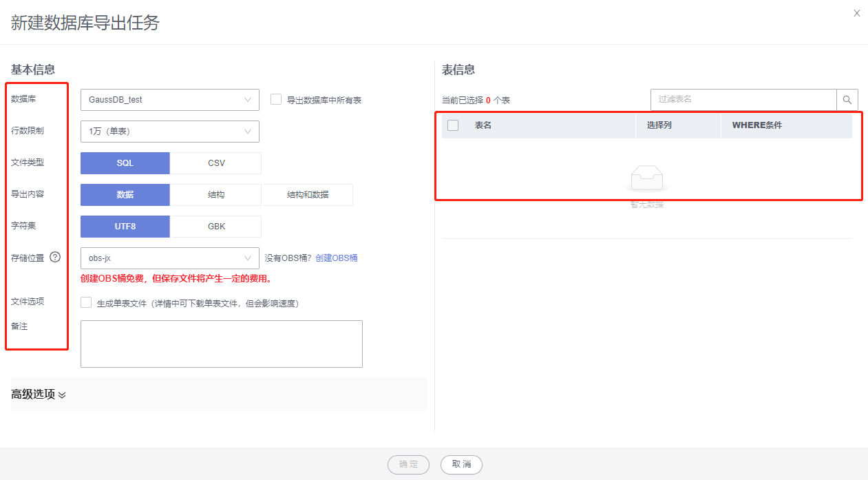Image resolution: width=868 pixels, height=480 pixels.
Task: Click the 表名 column header
Action: point(483,125)
